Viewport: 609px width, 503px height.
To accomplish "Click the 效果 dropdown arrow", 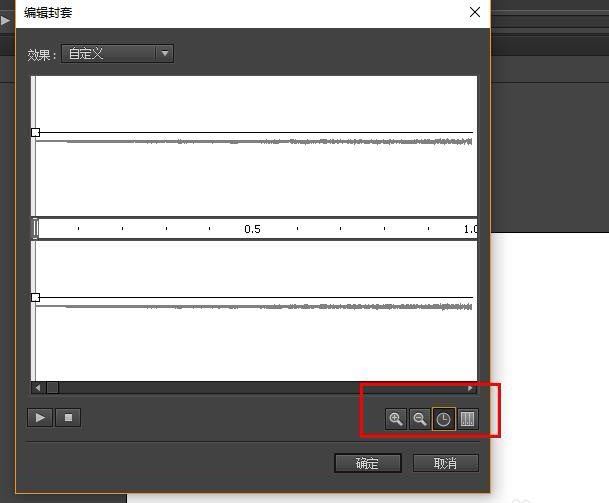I will pos(165,54).
